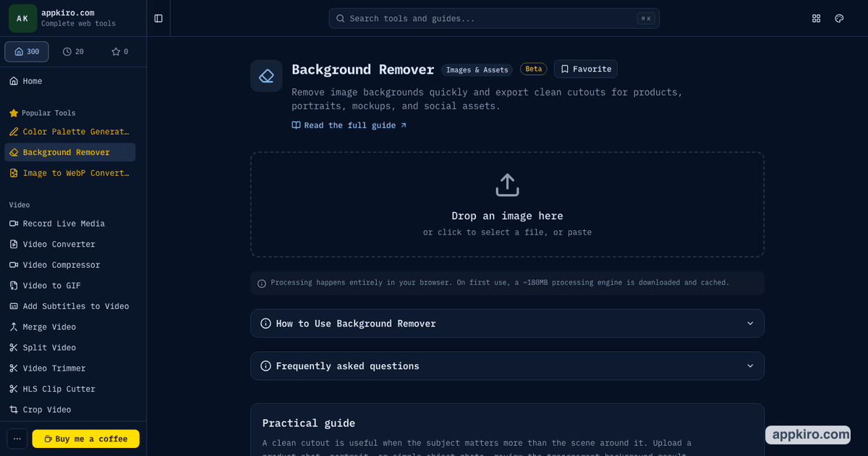
Task: Toggle the sidebar collapse icon
Action: [158, 18]
